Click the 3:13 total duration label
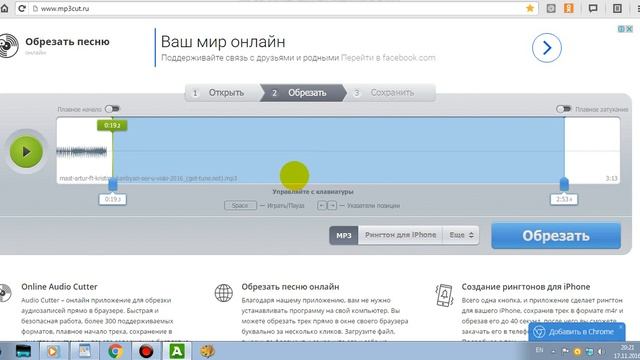Image resolution: width=640 pixels, height=360 pixels. click(x=611, y=178)
